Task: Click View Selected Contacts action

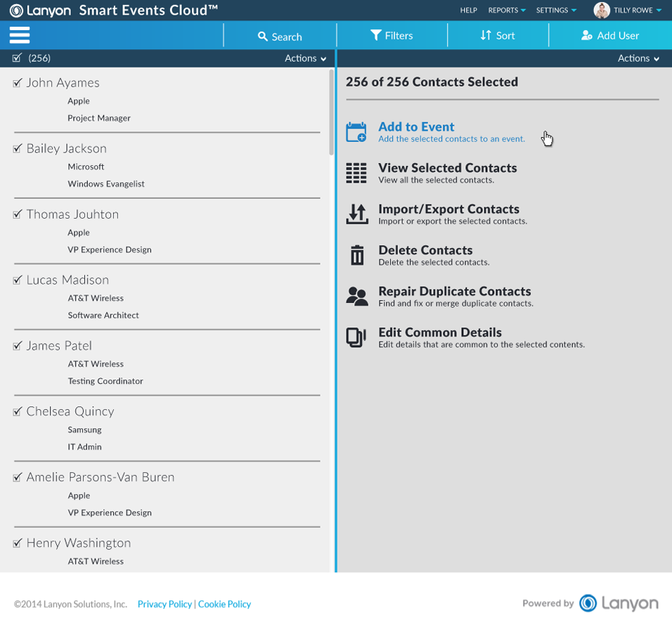Action: click(x=432, y=173)
